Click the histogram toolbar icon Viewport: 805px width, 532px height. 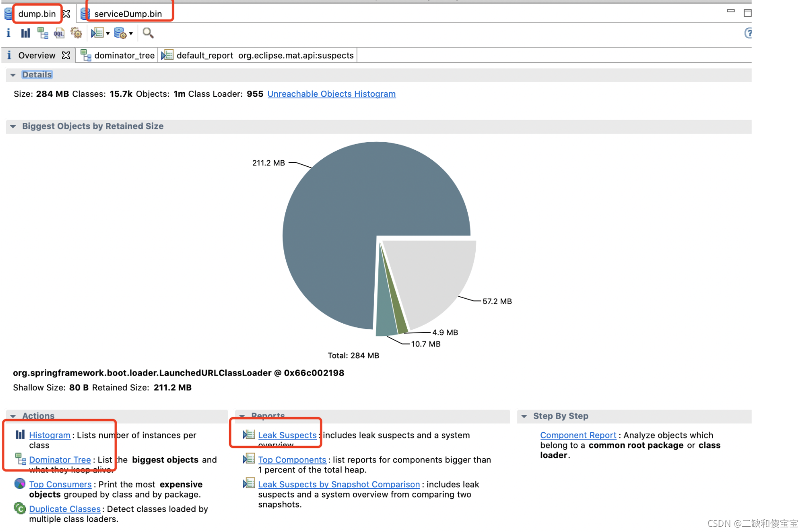26,33
